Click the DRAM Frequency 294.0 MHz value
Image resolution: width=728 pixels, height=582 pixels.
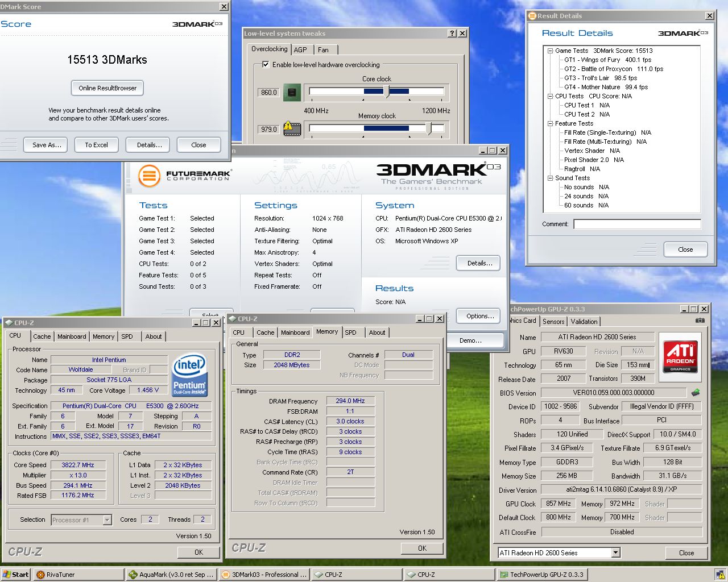pyautogui.click(x=350, y=401)
